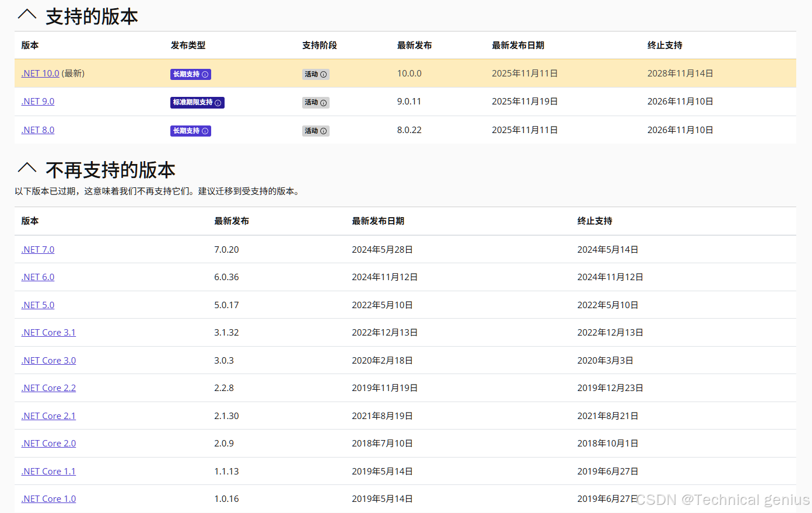
Task: Collapse the 支持的版本 section chevron
Action: click(27, 15)
